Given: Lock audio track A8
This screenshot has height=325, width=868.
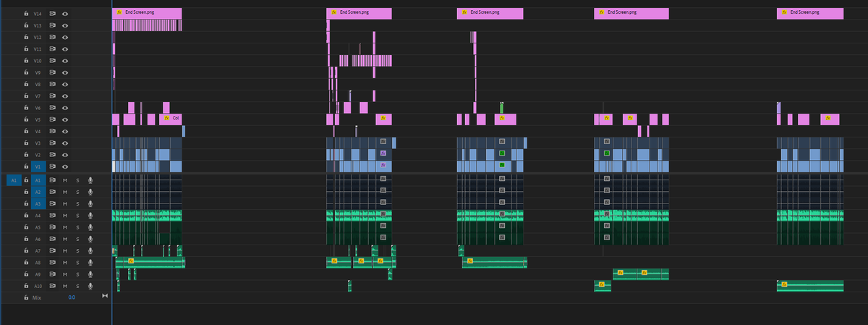Looking at the screenshot, I should point(26,263).
